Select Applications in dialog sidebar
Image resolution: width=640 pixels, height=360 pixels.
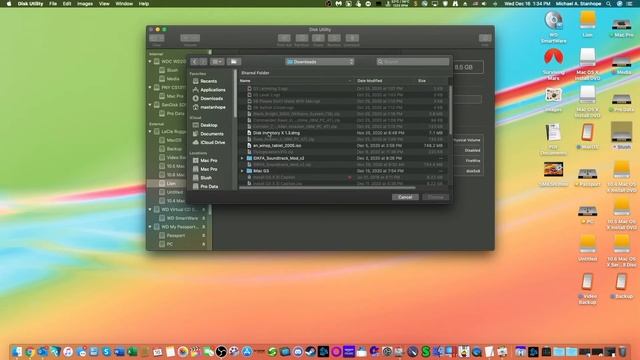pos(213,90)
